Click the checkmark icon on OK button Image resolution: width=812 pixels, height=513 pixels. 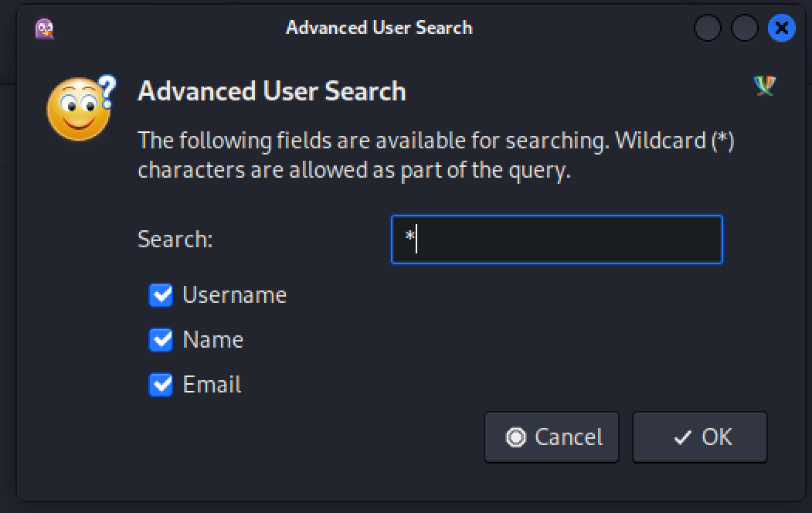tap(682, 438)
